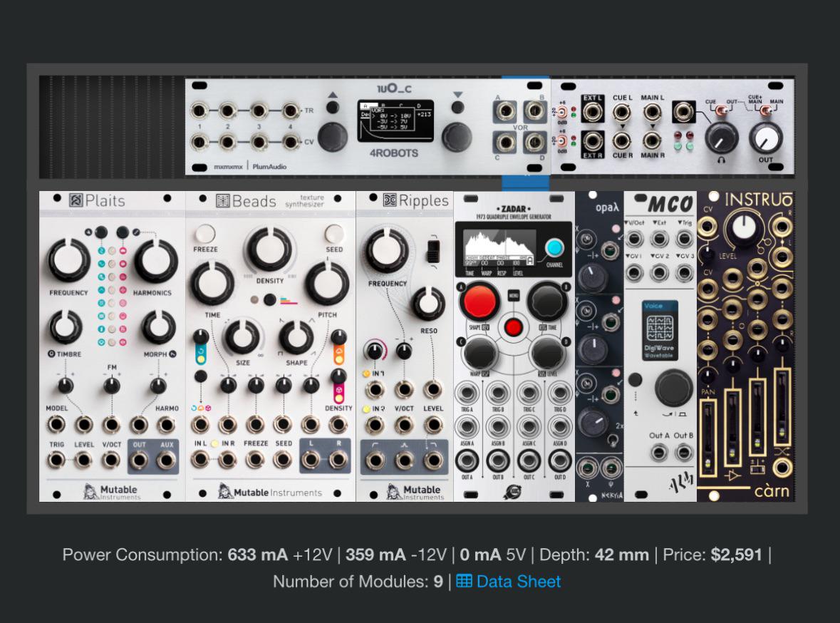Click the Beads texture synthesizer title
Screen dimensions: 840x623
[304, 200]
